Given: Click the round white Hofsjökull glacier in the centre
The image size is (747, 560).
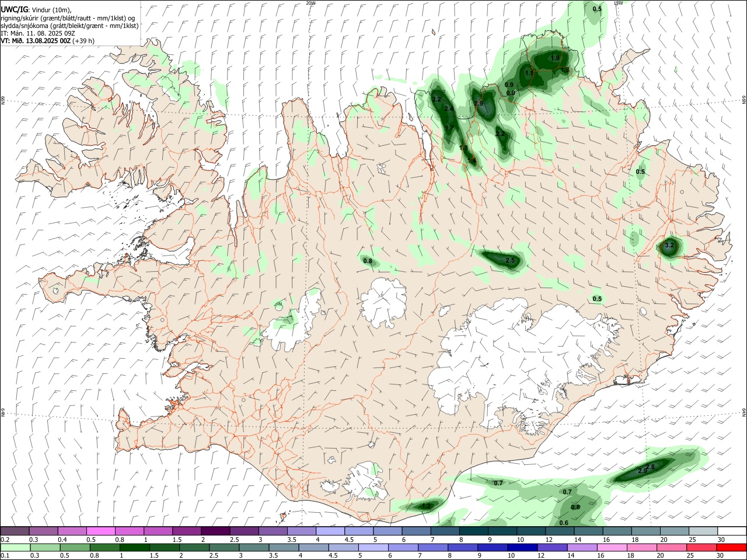Looking at the screenshot, I should [383, 303].
